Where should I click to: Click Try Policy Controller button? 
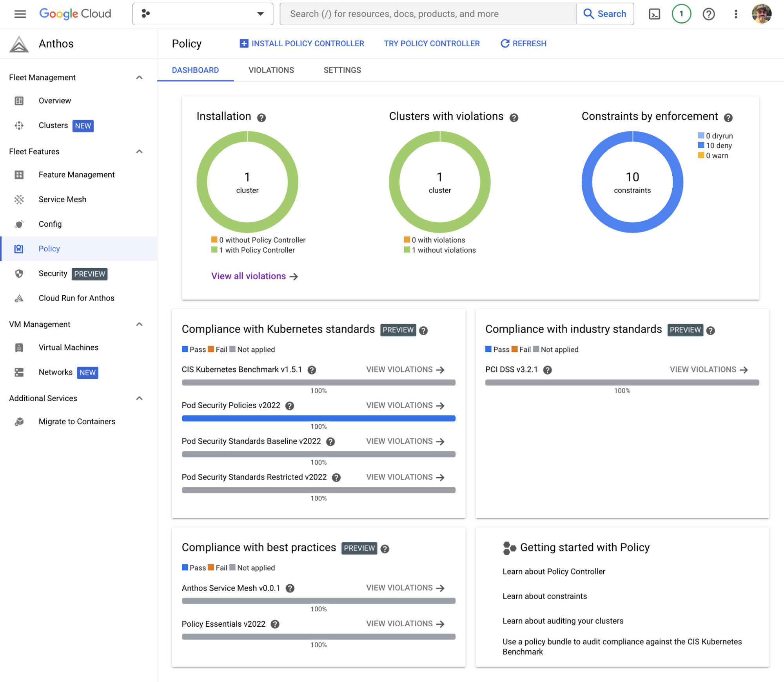pos(432,44)
